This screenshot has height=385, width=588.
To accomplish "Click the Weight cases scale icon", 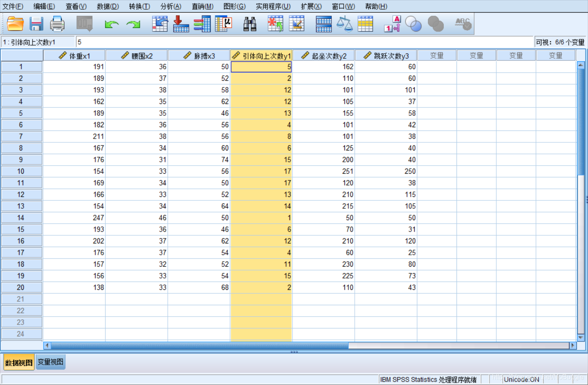I will [345, 24].
